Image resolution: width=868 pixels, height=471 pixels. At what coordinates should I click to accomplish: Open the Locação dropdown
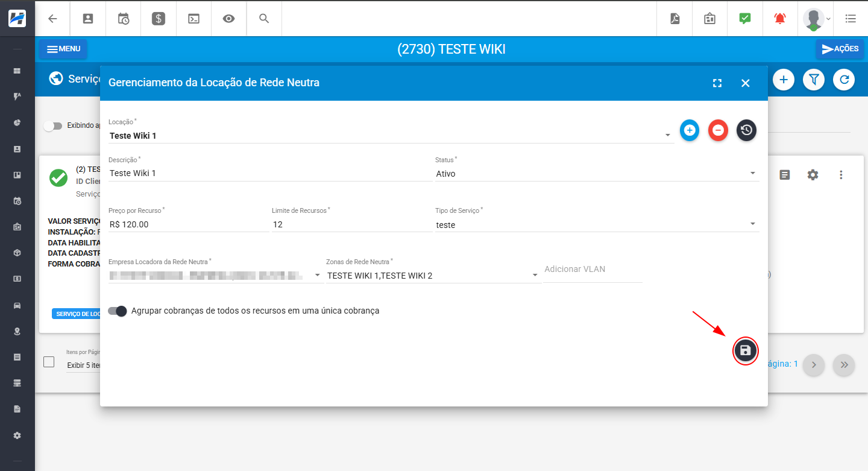[391, 136]
